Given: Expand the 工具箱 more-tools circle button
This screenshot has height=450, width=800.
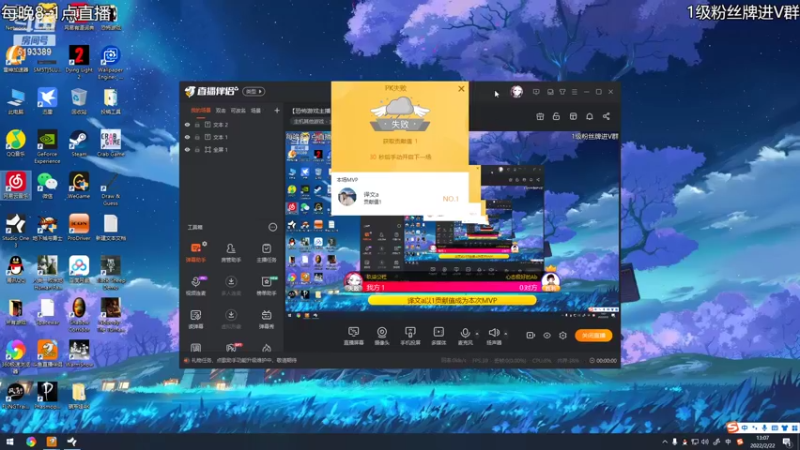Looking at the screenshot, I should coord(273,227).
